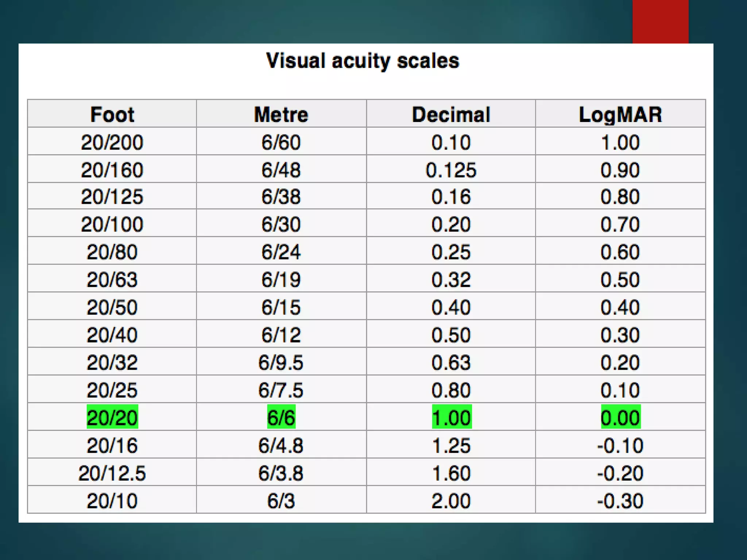Click the 20/12.5 foot value
The image size is (747, 560).
point(112,473)
